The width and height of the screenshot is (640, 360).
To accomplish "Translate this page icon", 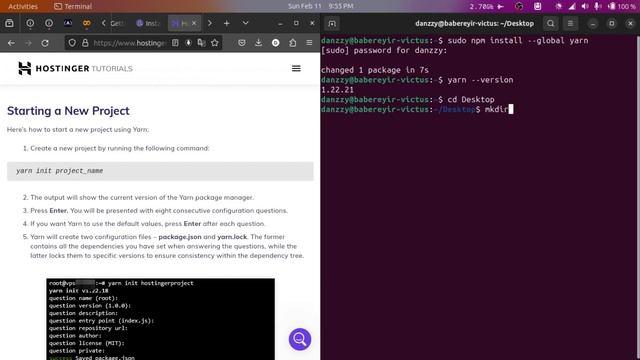I will [201, 43].
